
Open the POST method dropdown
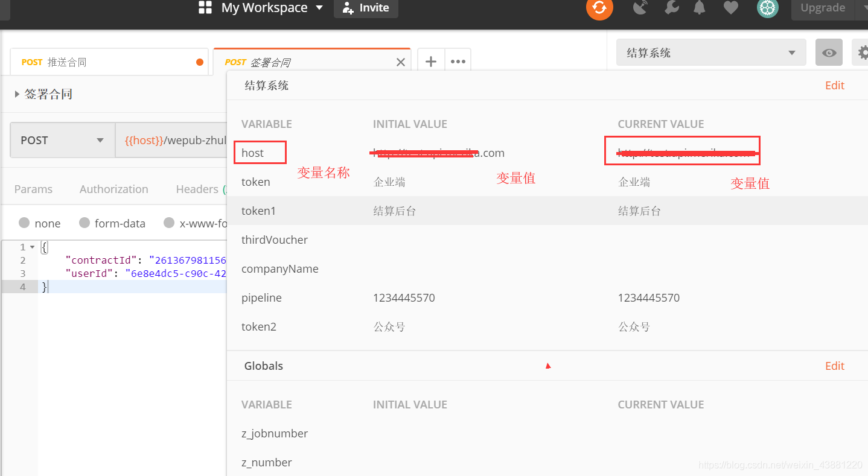pos(62,140)
